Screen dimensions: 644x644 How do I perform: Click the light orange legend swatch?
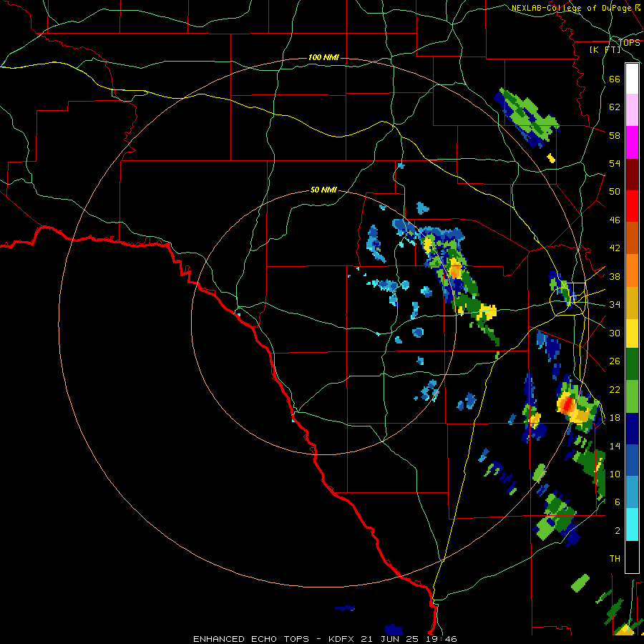click(x=632, y=270)
